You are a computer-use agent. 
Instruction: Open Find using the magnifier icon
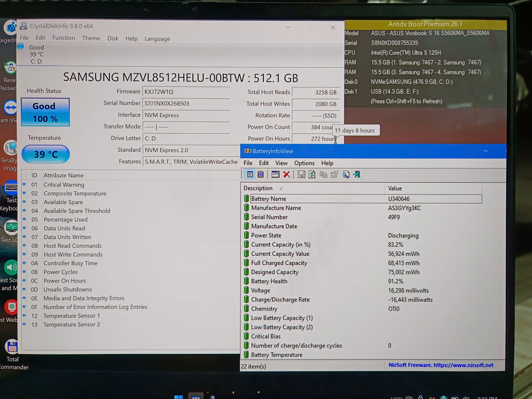click(x=346, y=175)
